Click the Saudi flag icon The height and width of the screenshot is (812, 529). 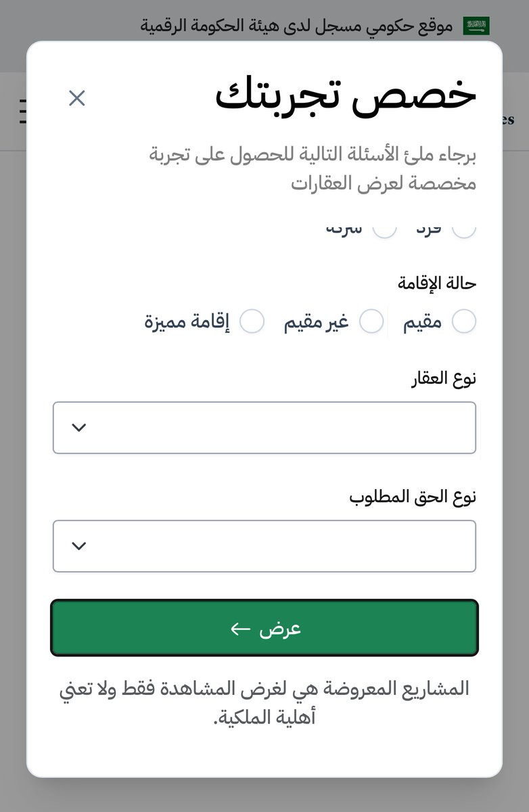[x=476, y=26]
